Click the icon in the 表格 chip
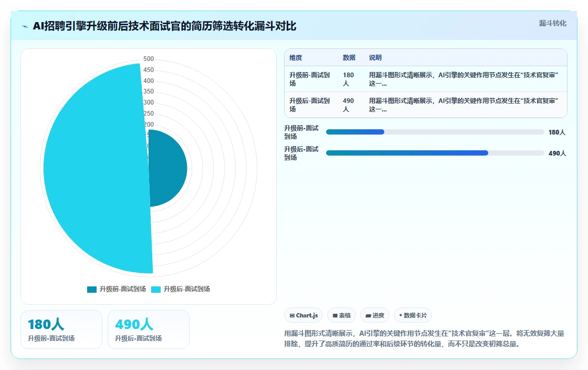 (x=335, y=315)
